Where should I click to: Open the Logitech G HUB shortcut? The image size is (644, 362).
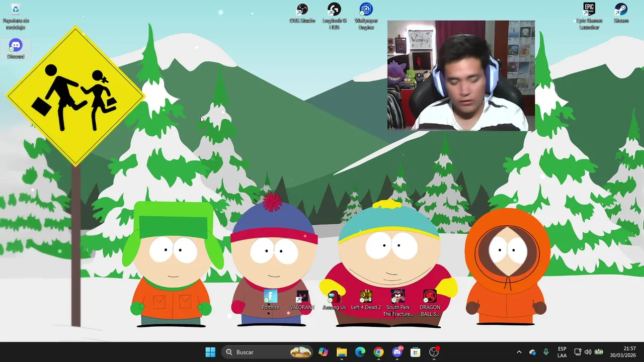click(x=334, y=16)
